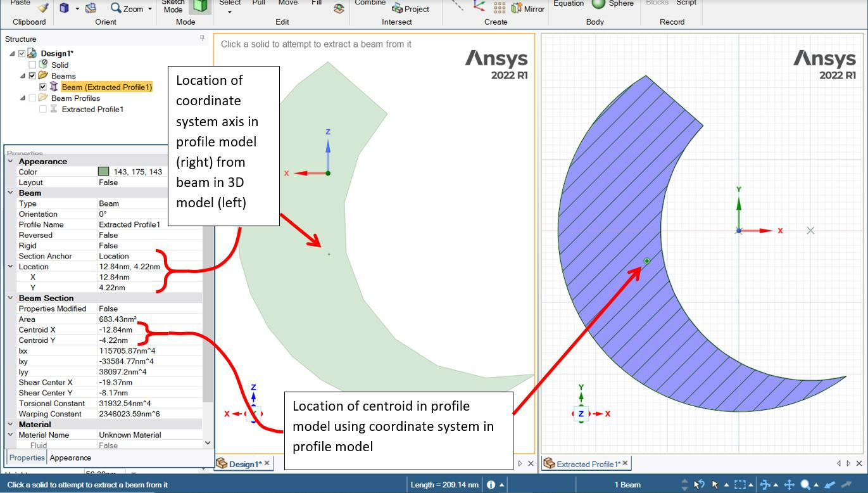Switch to the Extracted Profile1 document tab
Screen dimensions: 868x493
tap(587, 464)
